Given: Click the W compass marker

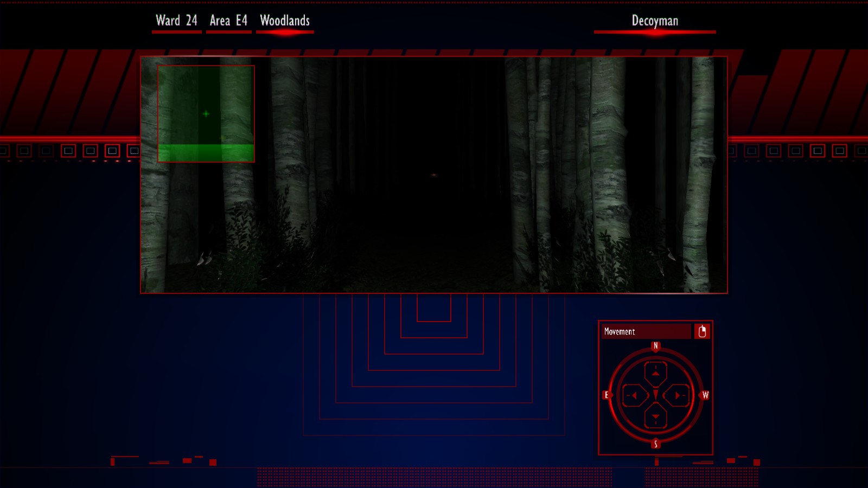Looking at the screenshot, I should point(705,395).
